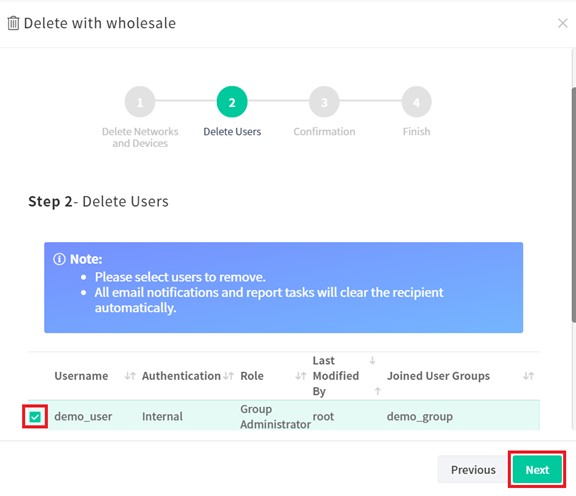The width and height of the screenshot is (576, 496).
Task: Click the Joined User Groups header
Action: [x=438, y=376]
